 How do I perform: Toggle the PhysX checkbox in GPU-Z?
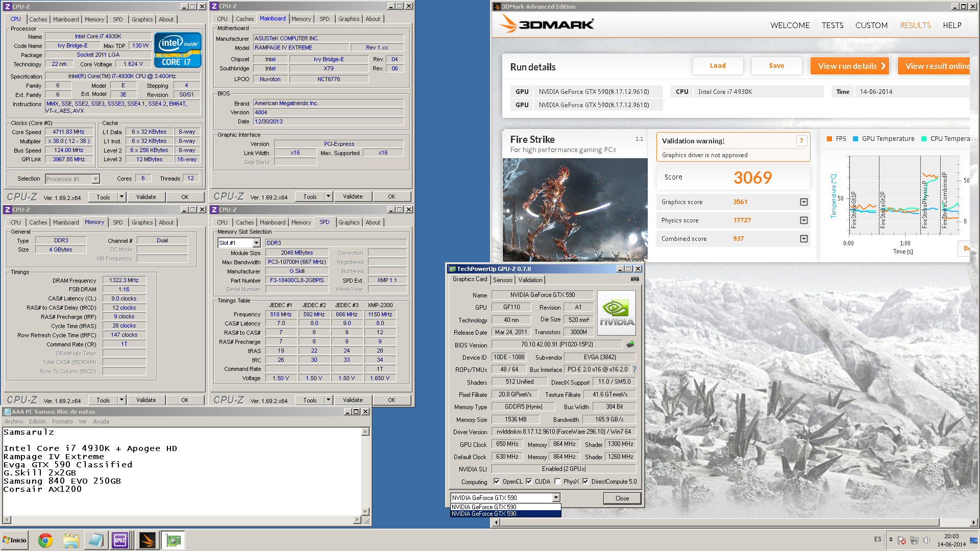[557, 481]
